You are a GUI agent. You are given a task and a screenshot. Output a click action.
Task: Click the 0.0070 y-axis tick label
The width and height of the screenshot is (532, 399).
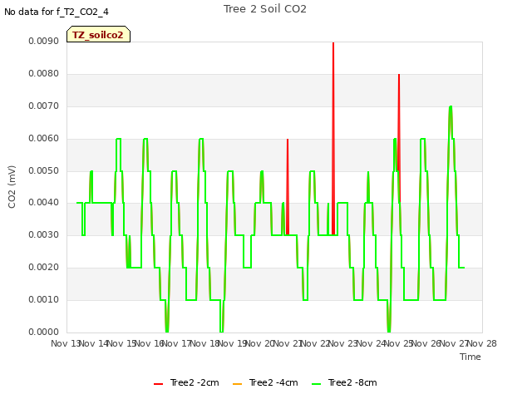click(44, 106)
